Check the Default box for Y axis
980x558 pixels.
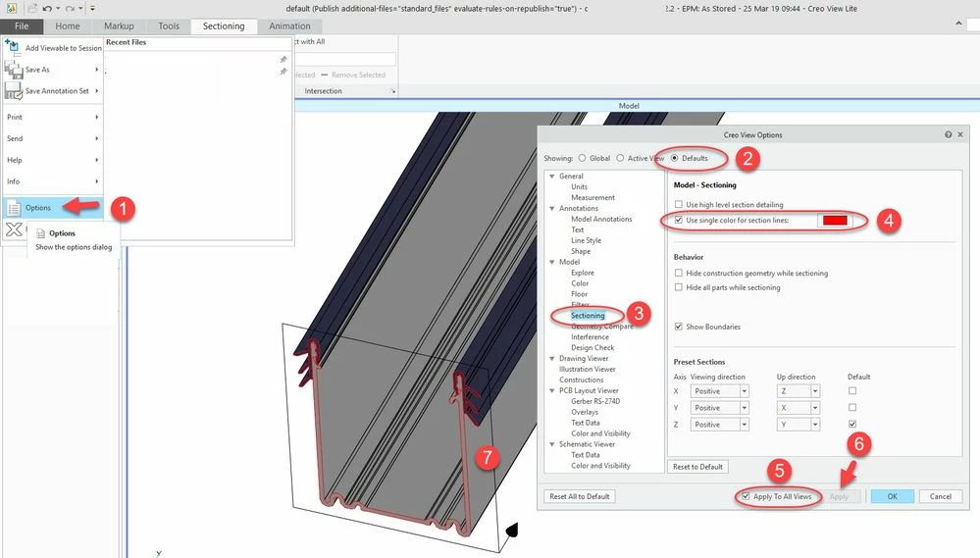[x=852, y=407]
